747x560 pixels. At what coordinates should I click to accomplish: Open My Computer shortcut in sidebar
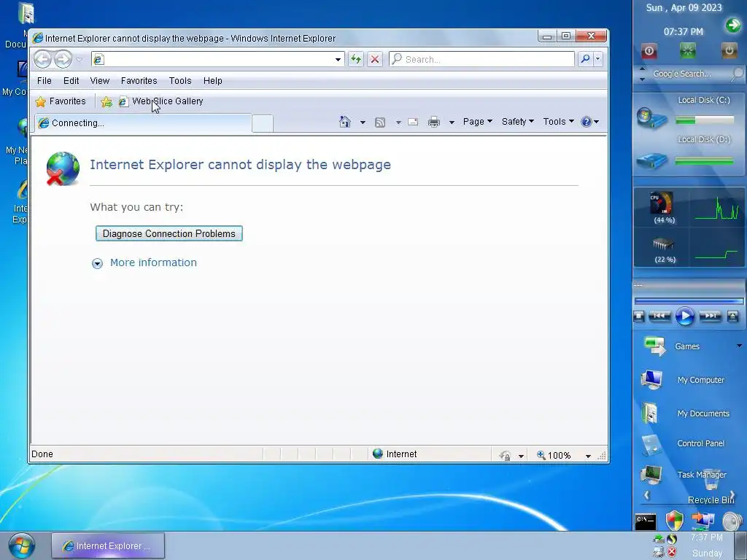pos(682,380)
